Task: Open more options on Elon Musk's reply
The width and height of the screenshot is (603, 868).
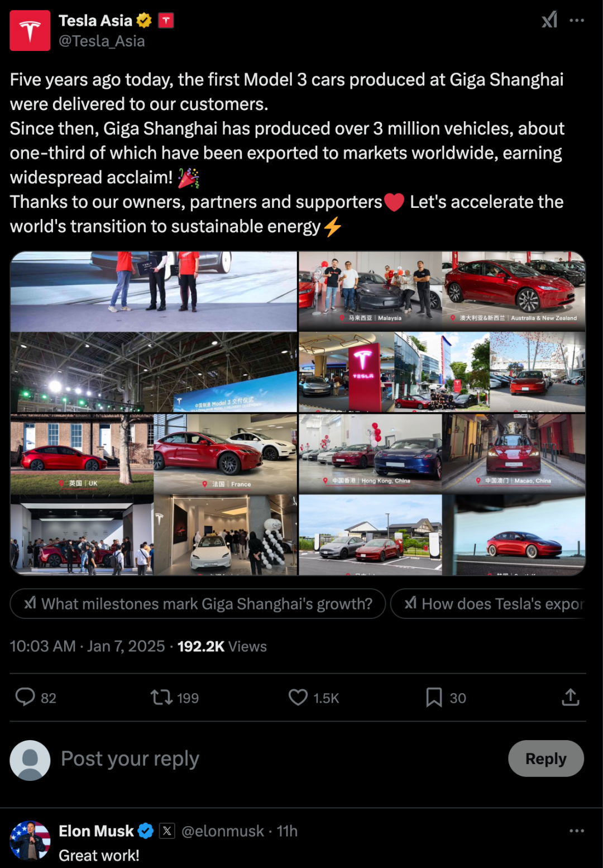Action: tap(577, 831)
